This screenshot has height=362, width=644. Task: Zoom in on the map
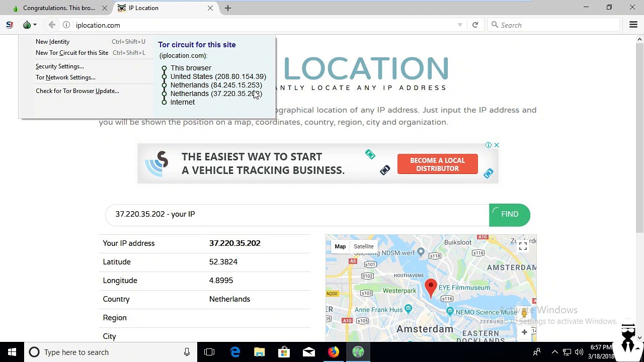coord(524,332)
